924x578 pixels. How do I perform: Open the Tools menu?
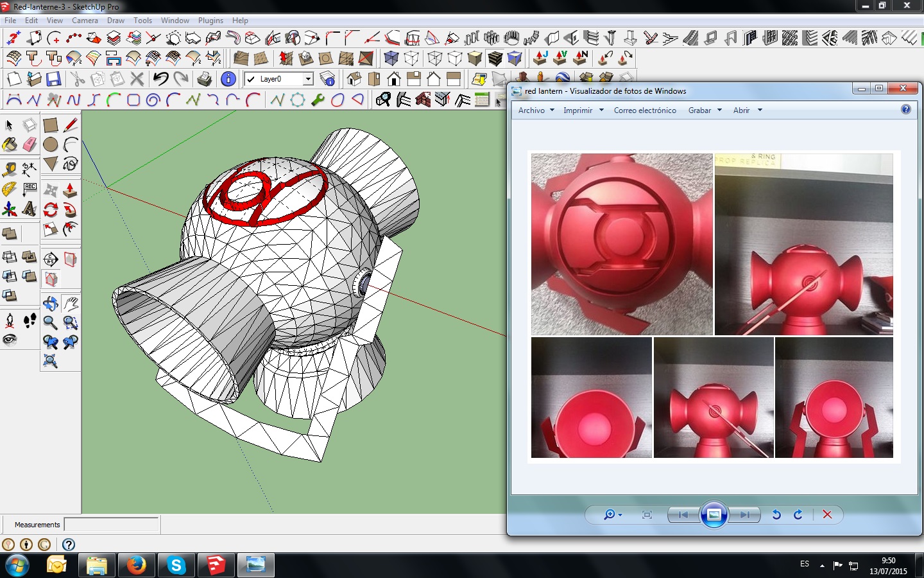point(142,21)
